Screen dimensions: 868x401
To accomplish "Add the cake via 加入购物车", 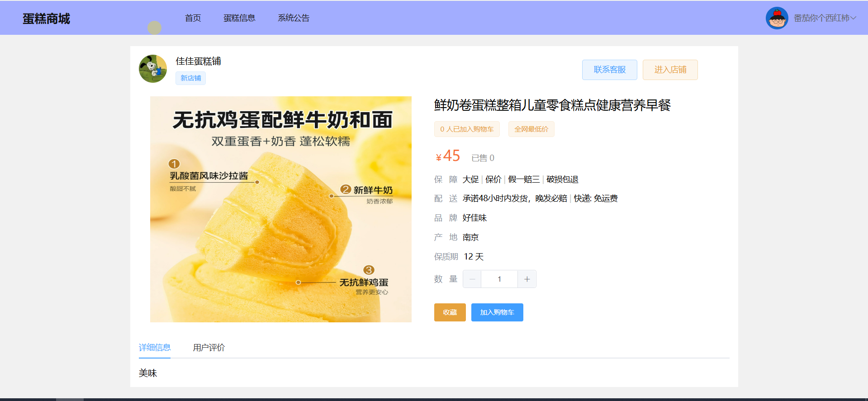I will [x=497, y=312].
